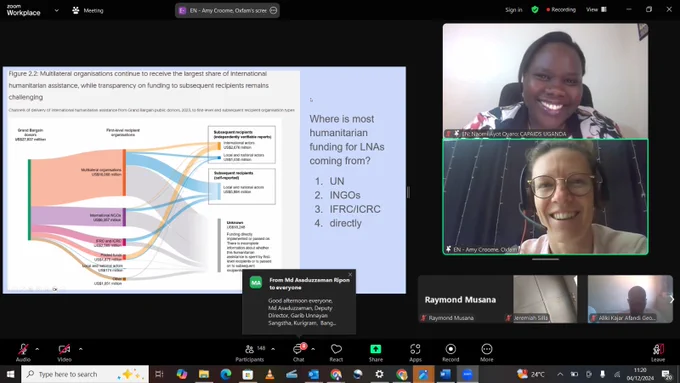Open Audio options arrow
Image resolution: width=680 pixels, height=383 pixels.
37,349
